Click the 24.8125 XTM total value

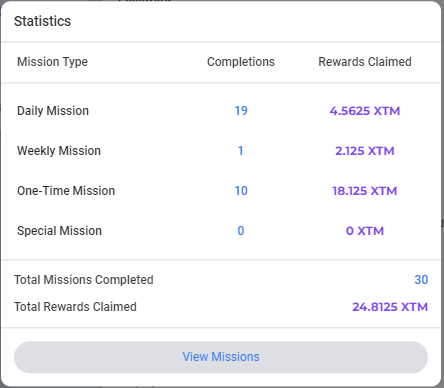coord(390,307)
